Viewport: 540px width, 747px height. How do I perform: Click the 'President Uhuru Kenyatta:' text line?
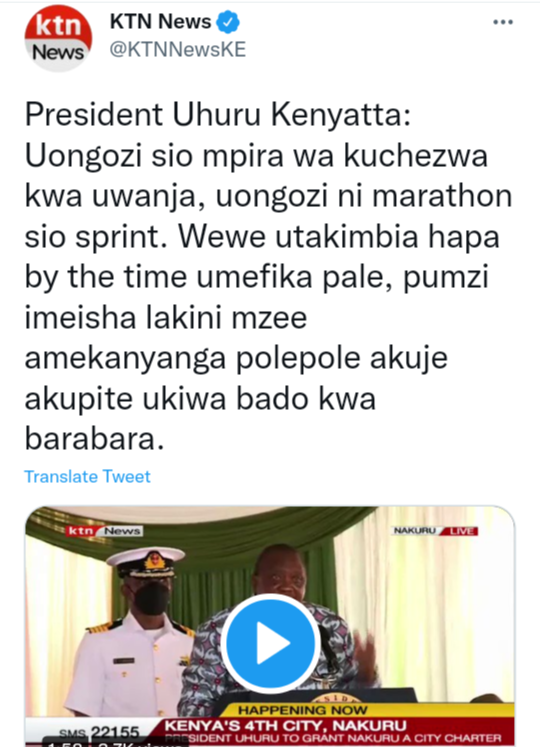click(218, 115)
